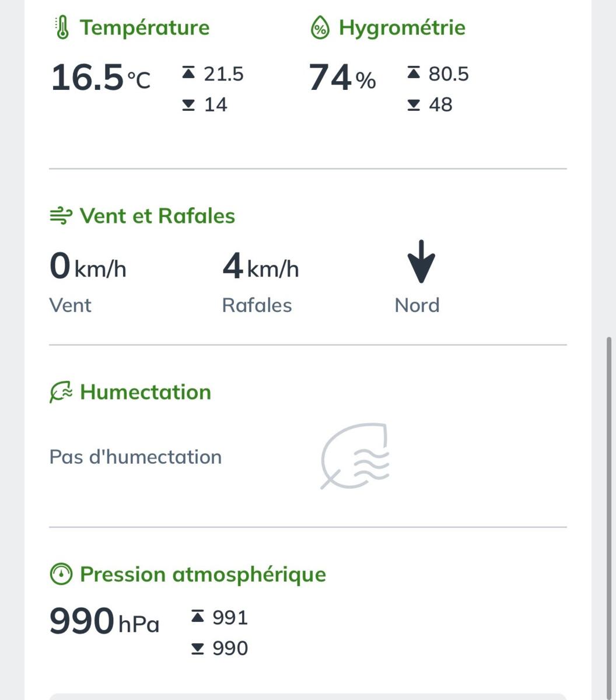616x700 pixels.
Task: Open the Hygrométrie section heading
Action: coord(402,28)
